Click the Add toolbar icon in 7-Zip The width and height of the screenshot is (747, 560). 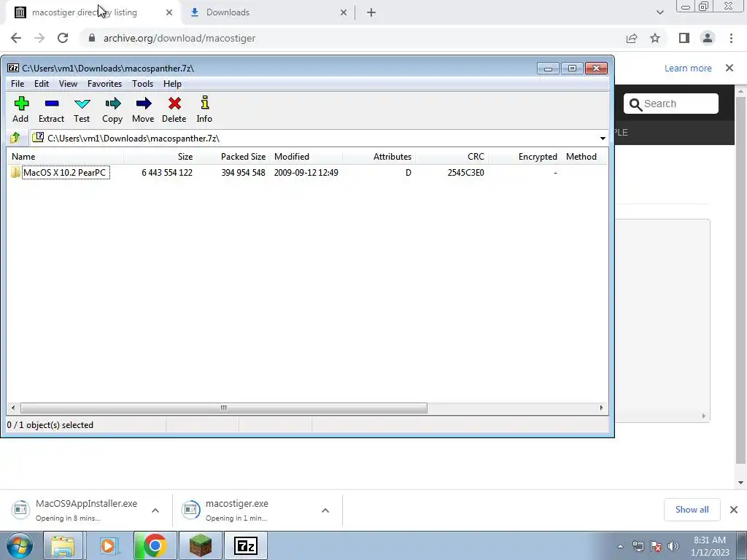21,104
